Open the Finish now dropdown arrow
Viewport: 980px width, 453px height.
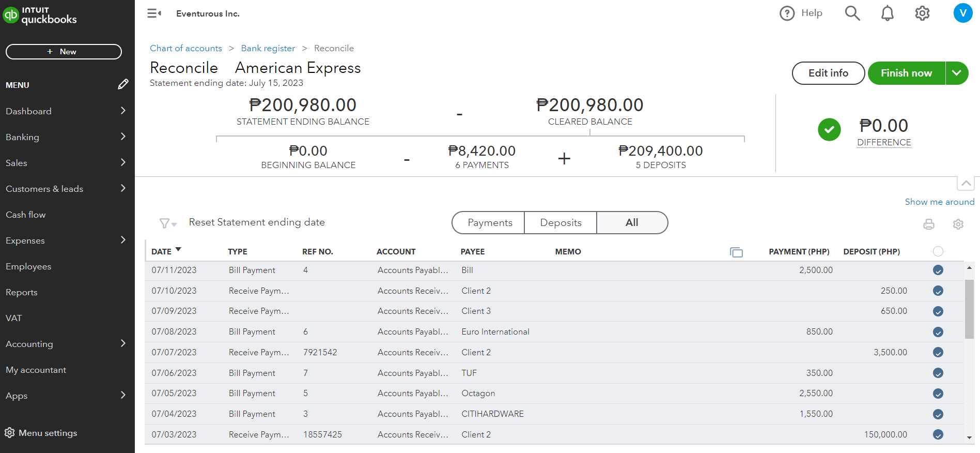[957, 73]
